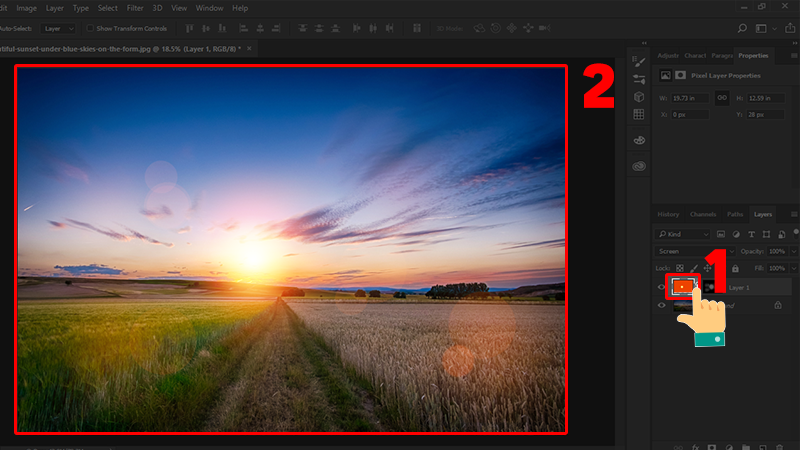Click the pixel layer icon in Properties
The width and height of the screenshot is (800, 450).
[665, 76]
